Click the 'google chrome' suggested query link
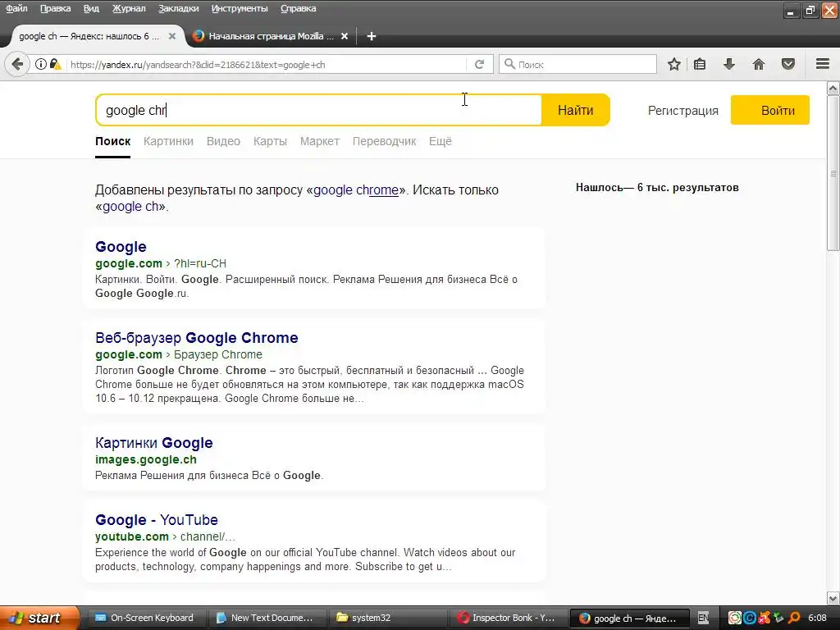840x630 pixels. click(356, 189)
